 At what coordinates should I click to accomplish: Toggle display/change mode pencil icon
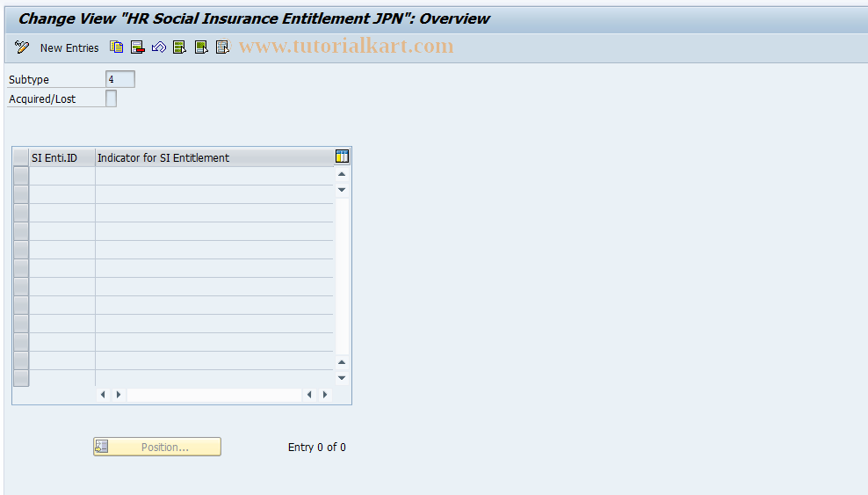(22, 47)
